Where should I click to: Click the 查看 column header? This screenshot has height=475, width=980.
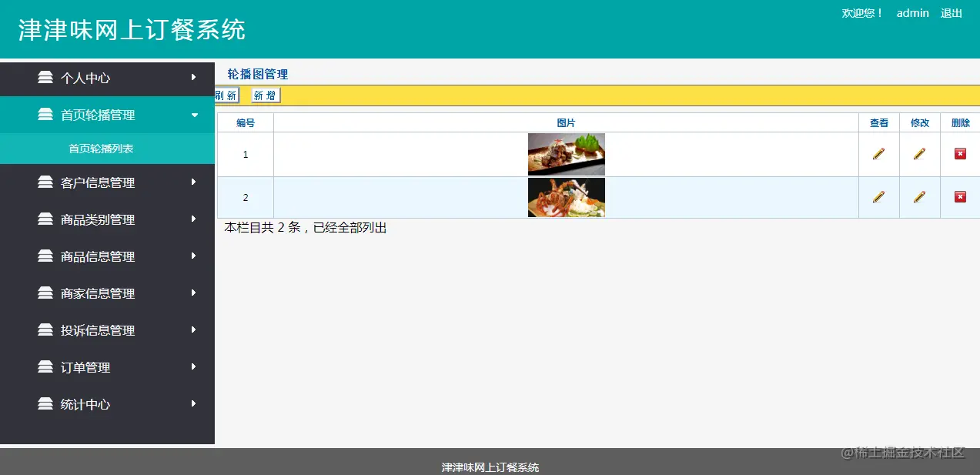(x=879, y=122)
